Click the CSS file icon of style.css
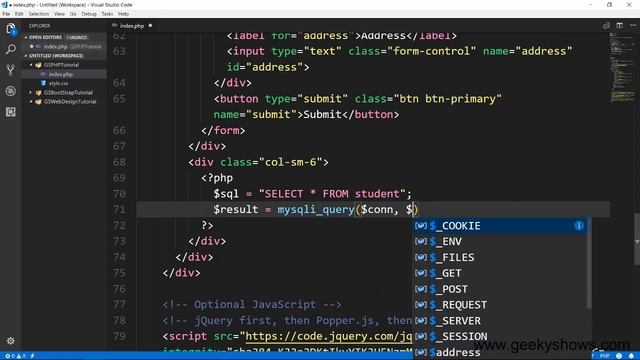This screenshot has width=640, height=360. 43,83
